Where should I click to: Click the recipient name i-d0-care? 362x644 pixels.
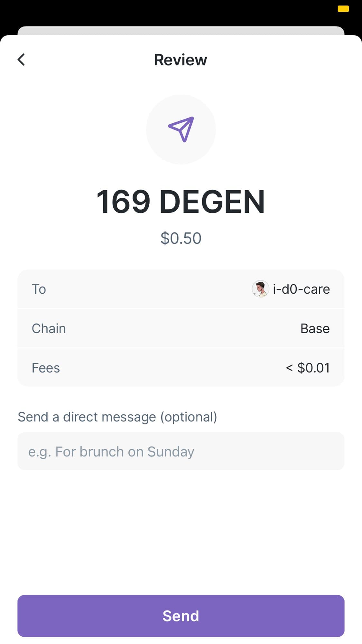[301, 289]
